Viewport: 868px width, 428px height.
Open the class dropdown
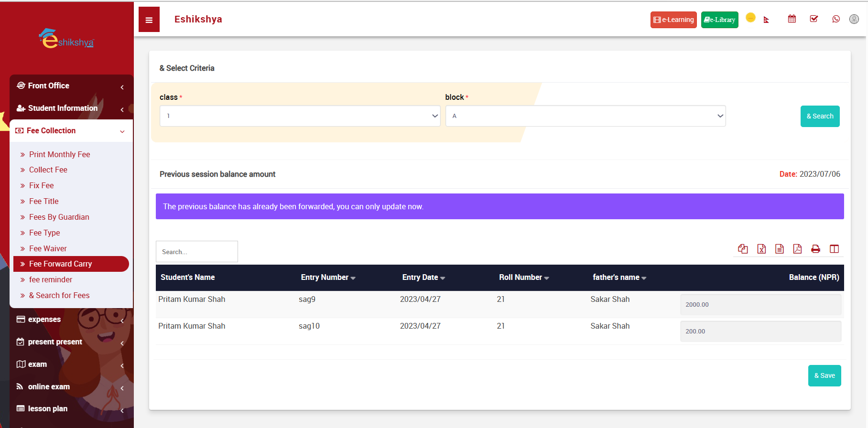pyautogui.click(x=300, y=116)
